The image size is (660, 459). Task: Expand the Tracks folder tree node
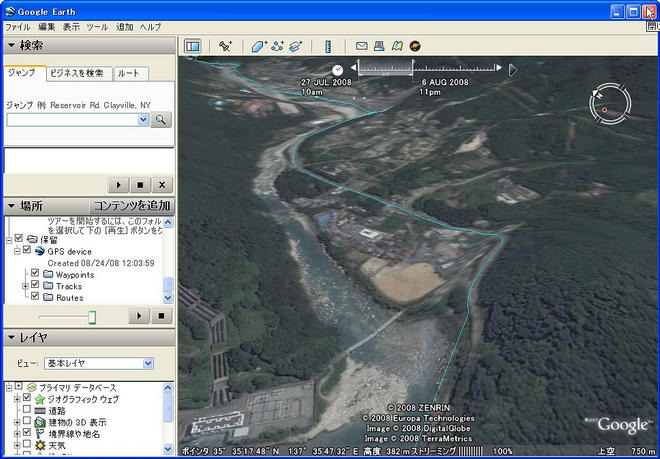coord(25,286)
